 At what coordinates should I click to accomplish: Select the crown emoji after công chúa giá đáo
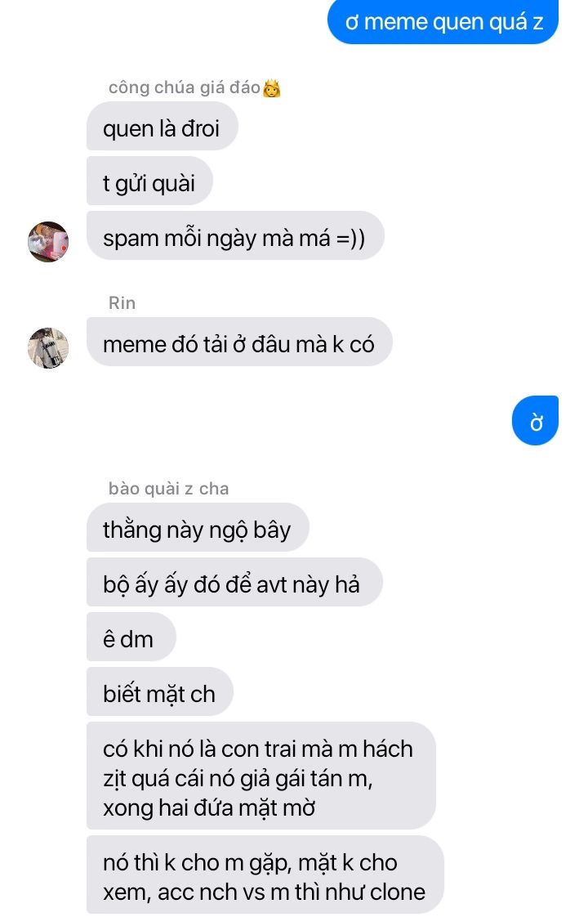point(272,88)
